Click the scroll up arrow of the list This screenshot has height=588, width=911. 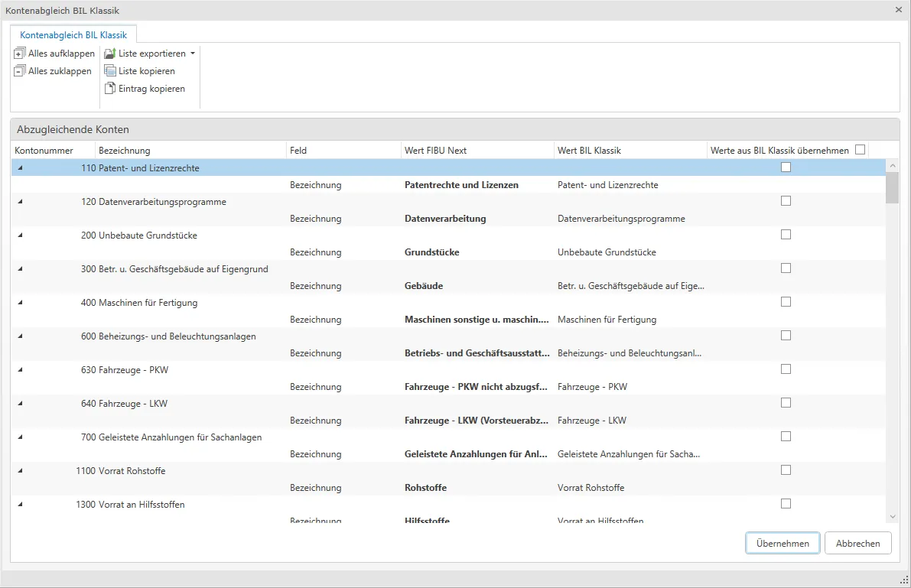pyautogui.click(x=893, y=166)
